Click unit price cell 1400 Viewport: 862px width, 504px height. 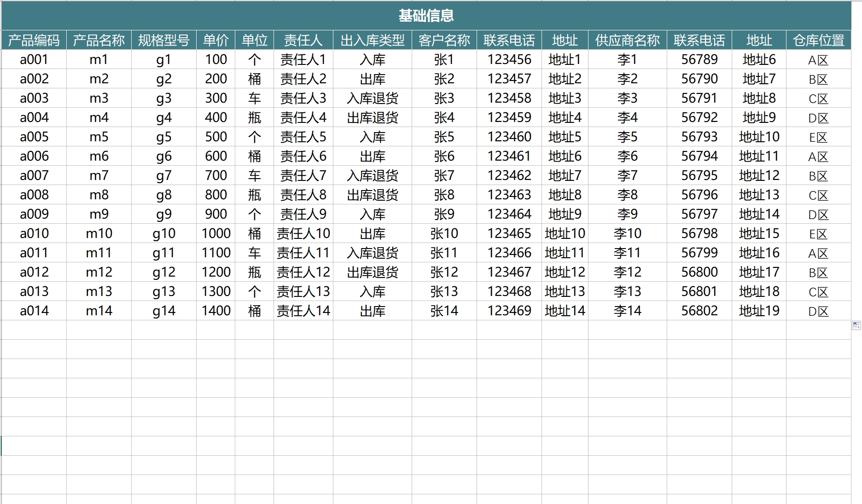216,311
